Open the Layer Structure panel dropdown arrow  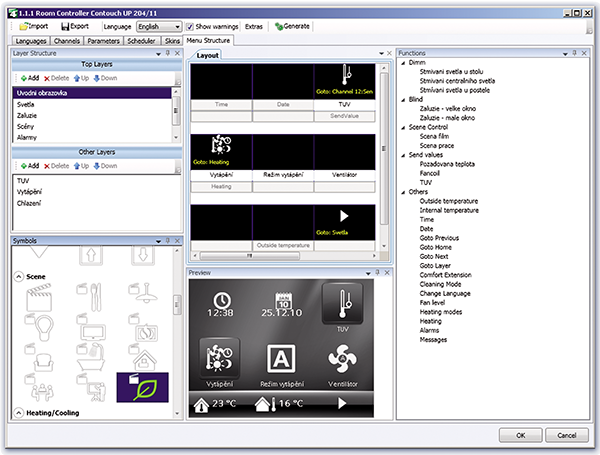(x=158, y=54)
